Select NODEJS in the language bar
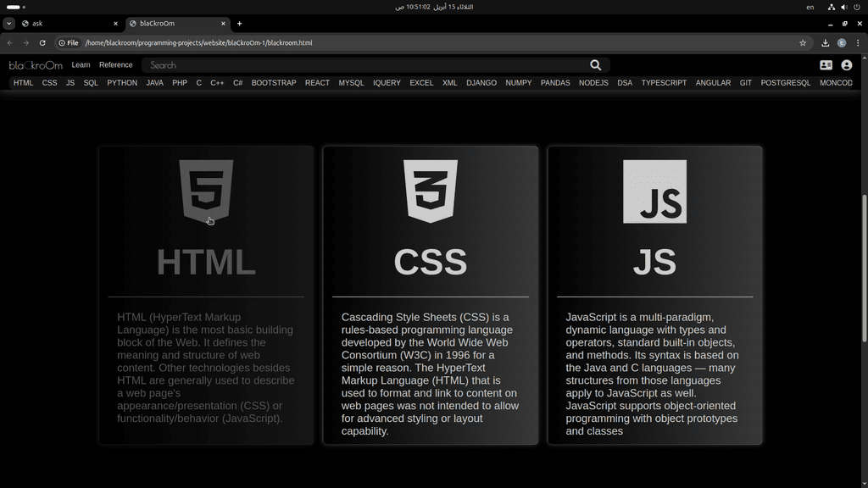The width and height of the screenshot is (868, 488). coord(593,83)
